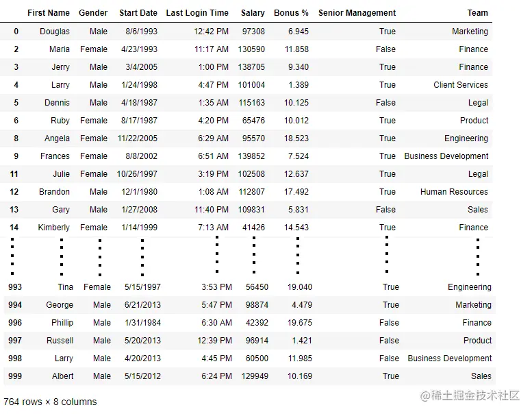The height and width of the screenshot is (414, 532).
Task: Click bonus value 19.675
Action: pyautogui.click(x=300, y=323)
